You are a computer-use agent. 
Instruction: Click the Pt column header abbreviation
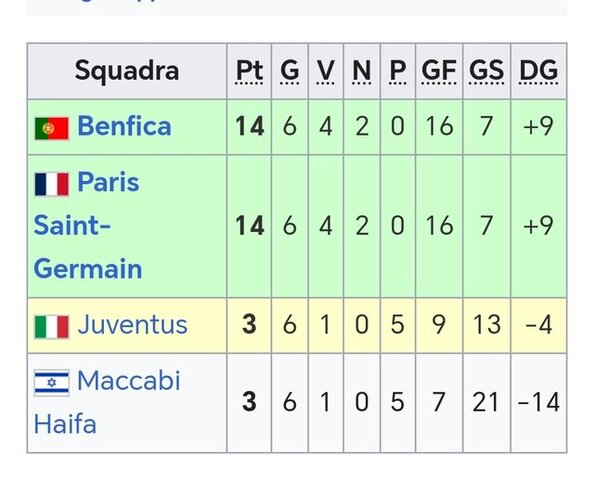click(249, 70)
